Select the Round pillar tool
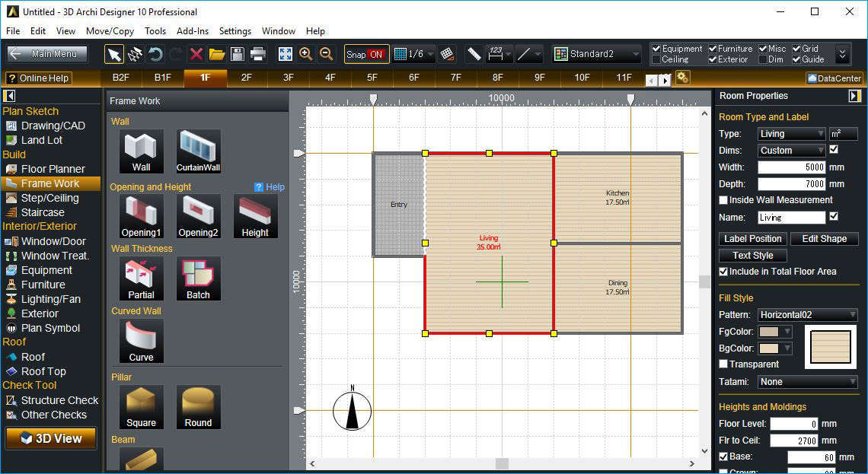Image resolution: width=868 pixels, height=474 pixels. coord(198,406)
